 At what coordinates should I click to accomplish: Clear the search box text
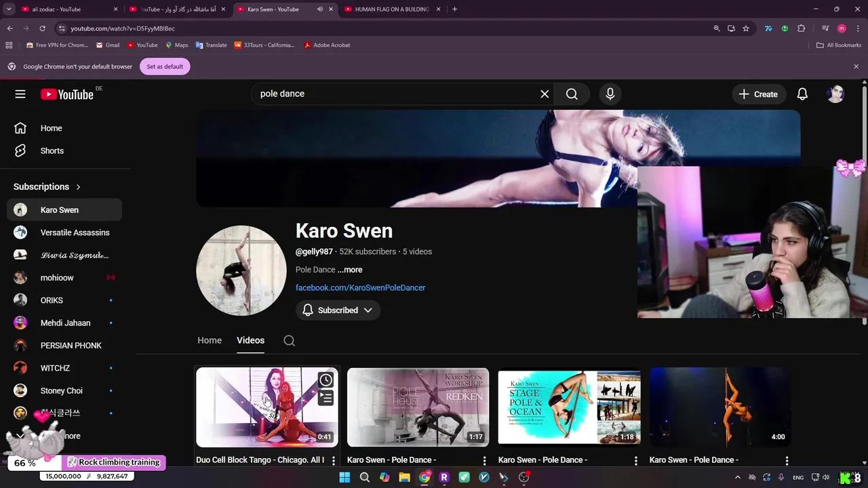(x=545, y=94)
